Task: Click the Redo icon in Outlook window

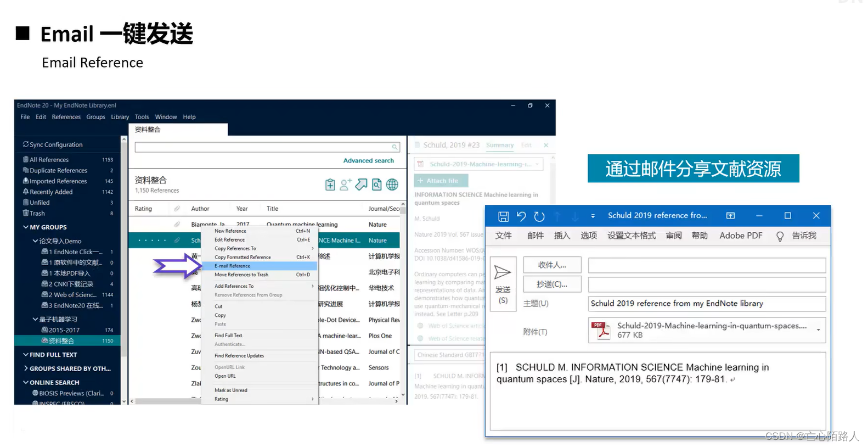Action: [539, 216]
